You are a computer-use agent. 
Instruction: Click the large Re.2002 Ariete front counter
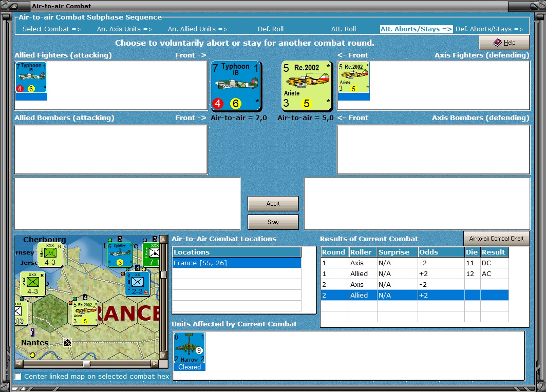click(x=307, y=86)
